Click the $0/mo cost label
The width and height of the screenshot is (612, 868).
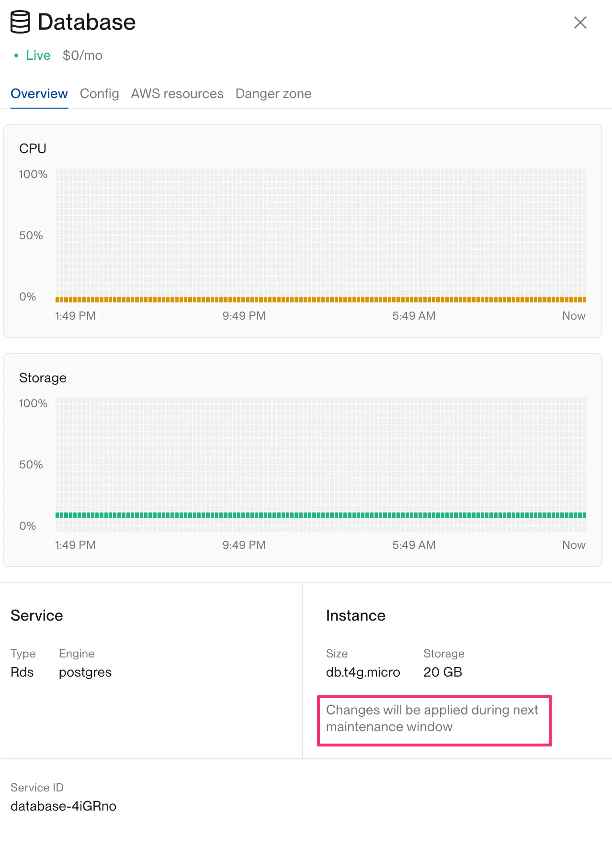pyautogui.click(x=82, y=56)
